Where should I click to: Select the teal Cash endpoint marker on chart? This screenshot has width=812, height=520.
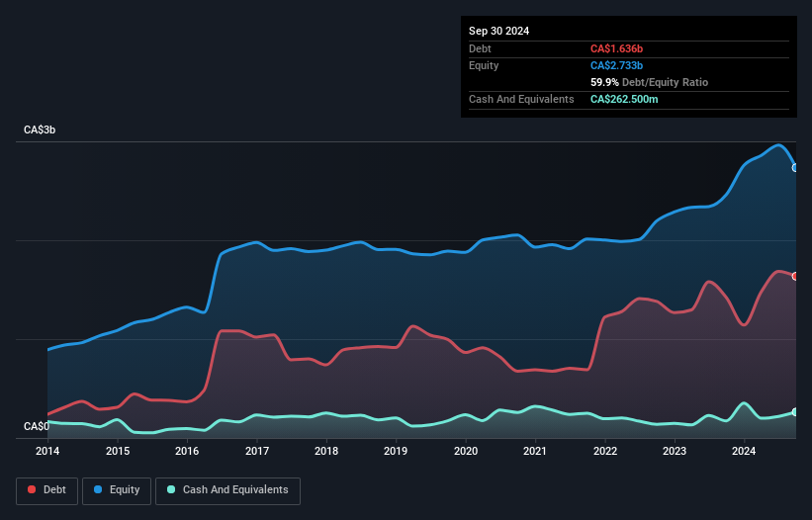(795, 412)
